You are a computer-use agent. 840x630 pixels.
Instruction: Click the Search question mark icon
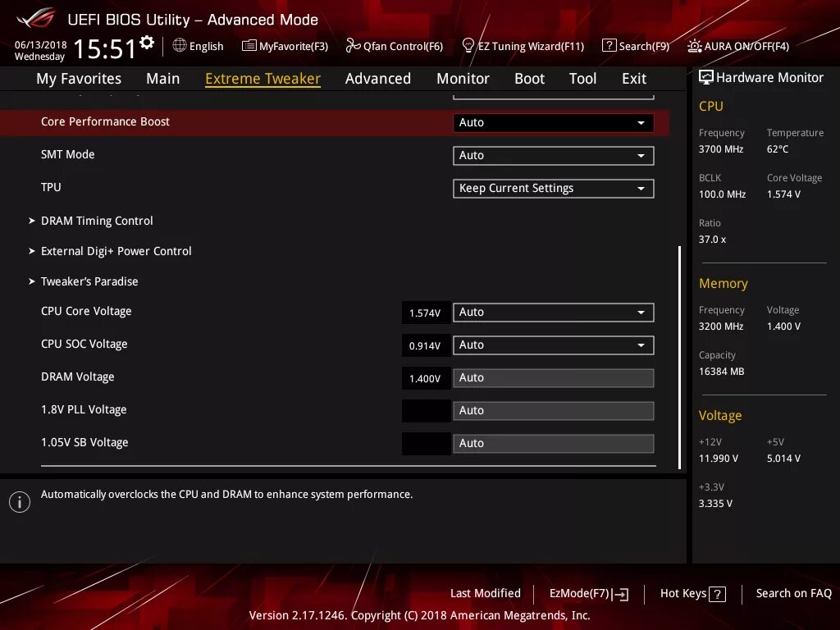click(609, 46)
